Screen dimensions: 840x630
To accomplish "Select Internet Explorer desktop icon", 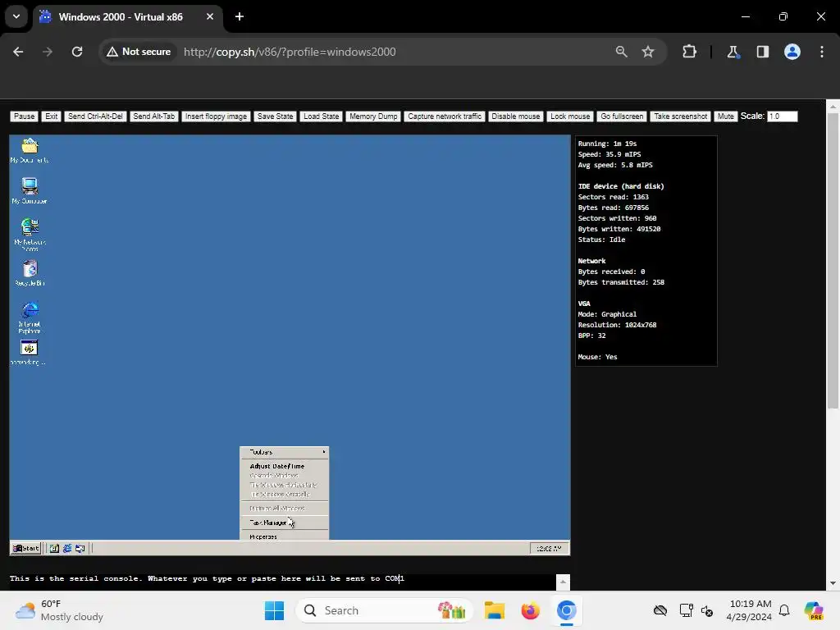I will (30, 317).
